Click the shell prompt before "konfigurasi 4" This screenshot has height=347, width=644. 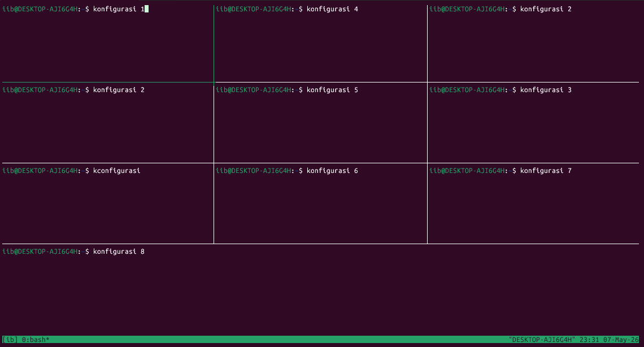coord(259,9)
